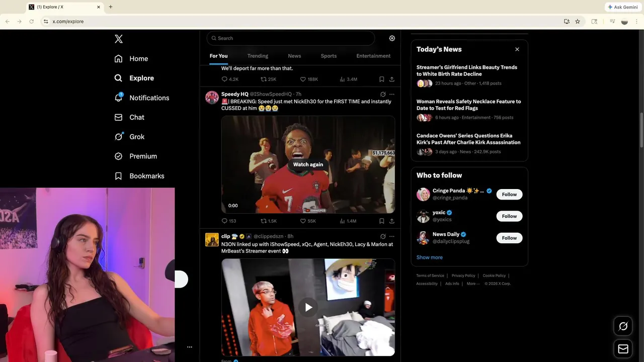This screenshot has width=644, height=362.
Task: Like the post with 188K likes
Action: (309, 79)
